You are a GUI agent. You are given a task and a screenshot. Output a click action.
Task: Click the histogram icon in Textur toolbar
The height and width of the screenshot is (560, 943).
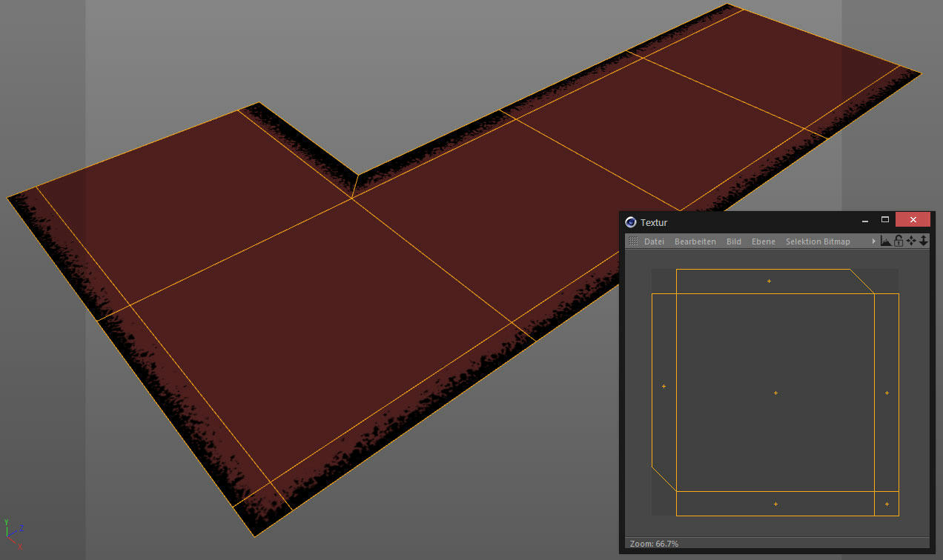[x=886, y=241]
